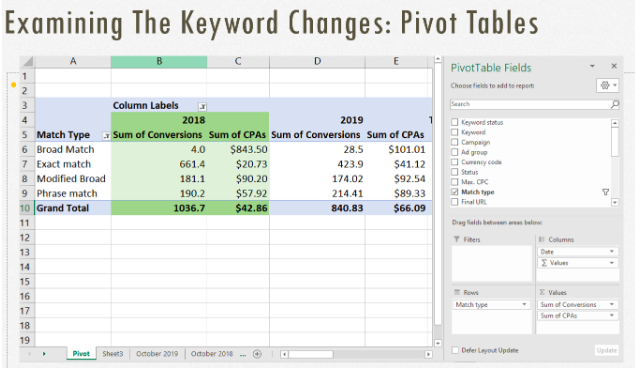Click the search magnifier icon in fields pane
This screenshot has height=368, width=635.
click(614, 104)
